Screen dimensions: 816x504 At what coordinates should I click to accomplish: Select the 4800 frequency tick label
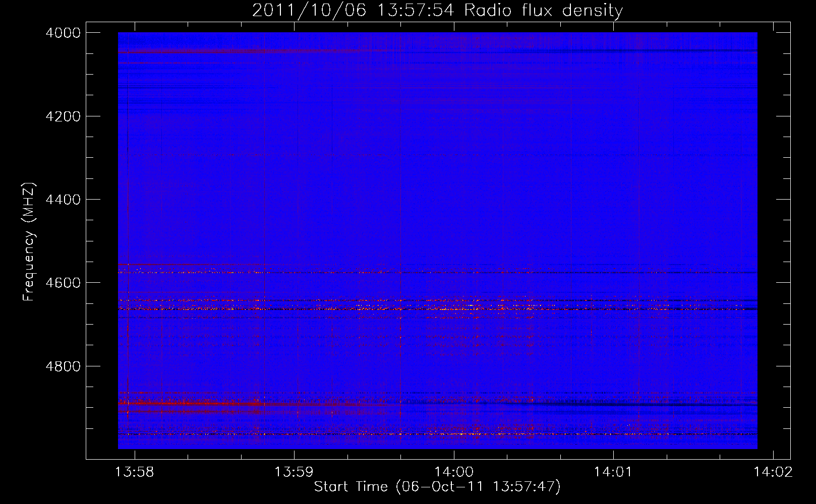[63, 366]
